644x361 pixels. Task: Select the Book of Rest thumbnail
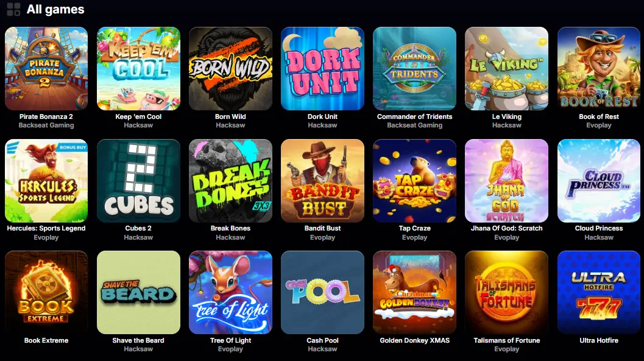(x=599, y=69)
